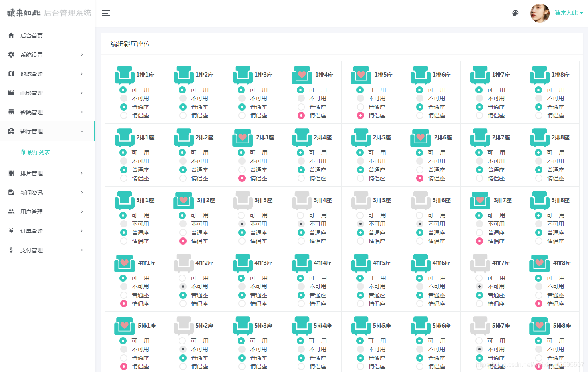This screenshot has width=588, height=372.
Task: Set 2排6座 as 普通座
Action: coord(420,170)
